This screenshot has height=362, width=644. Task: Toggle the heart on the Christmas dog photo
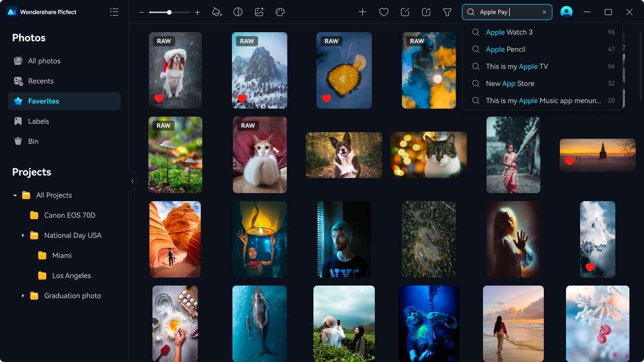159,99
